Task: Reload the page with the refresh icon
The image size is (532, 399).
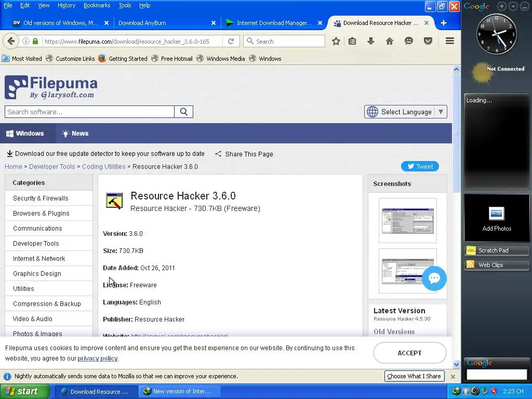Action: pyautogui.click(x=231, y=42)
